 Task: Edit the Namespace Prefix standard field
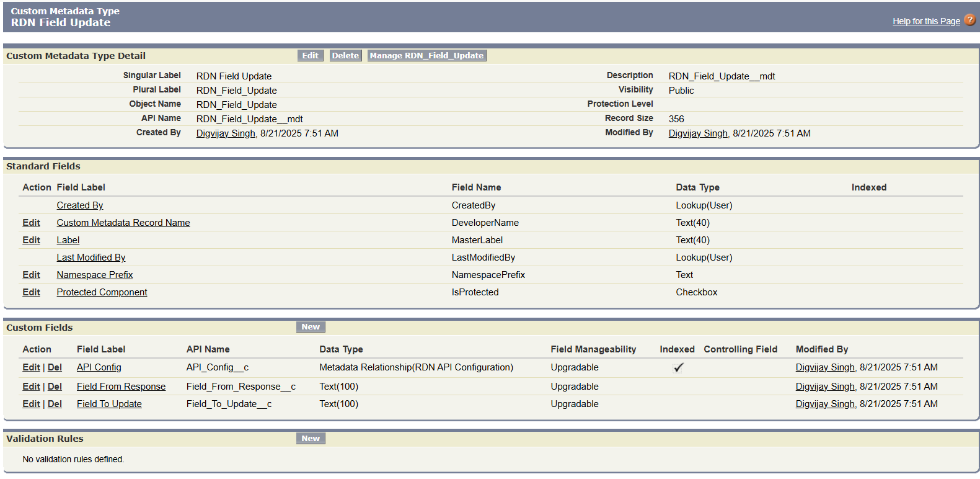click(31, 275)
